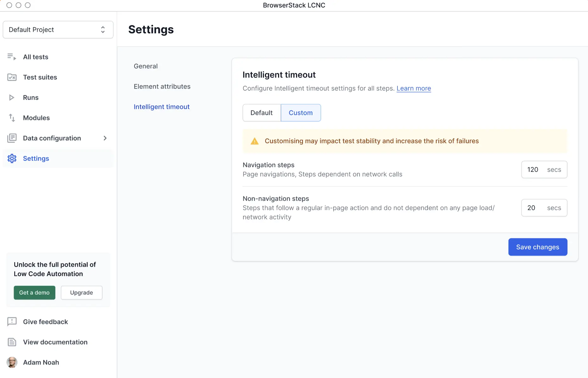This screenshot has height=378, width=588.
Task: Click the yellow warning triangle icon
Action: (254, 141)
